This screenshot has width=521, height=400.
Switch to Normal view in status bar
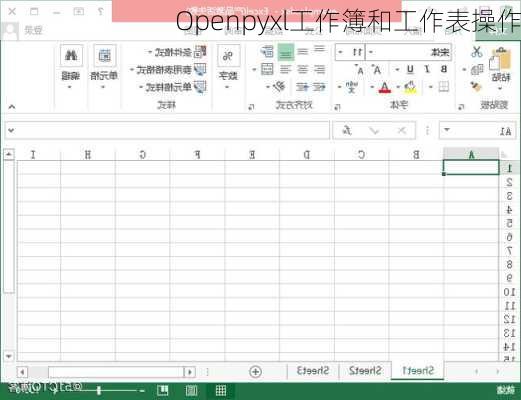point(220,390)
